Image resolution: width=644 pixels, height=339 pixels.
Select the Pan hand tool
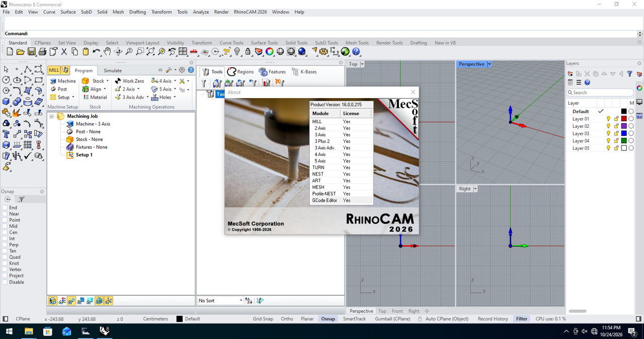coord(107,52)
